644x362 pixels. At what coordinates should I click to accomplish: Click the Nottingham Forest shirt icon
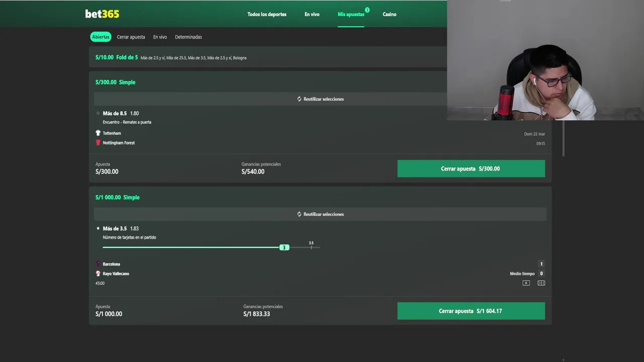click(x=98, y=143)
